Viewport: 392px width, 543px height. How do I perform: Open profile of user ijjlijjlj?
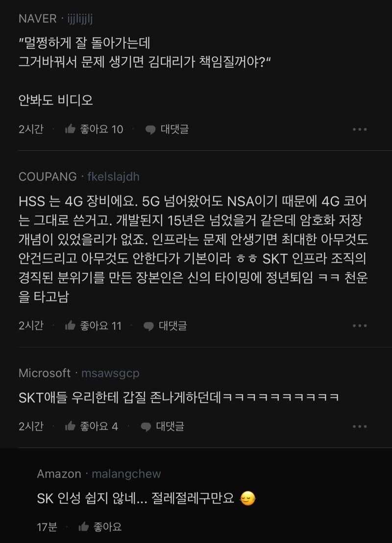click(80, 19)
